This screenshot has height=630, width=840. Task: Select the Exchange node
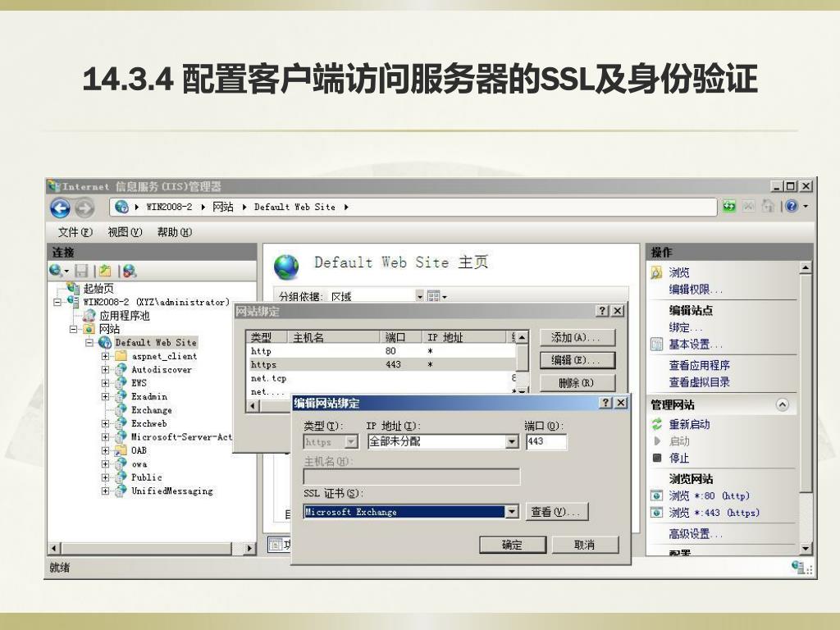[x=152, y=410]
